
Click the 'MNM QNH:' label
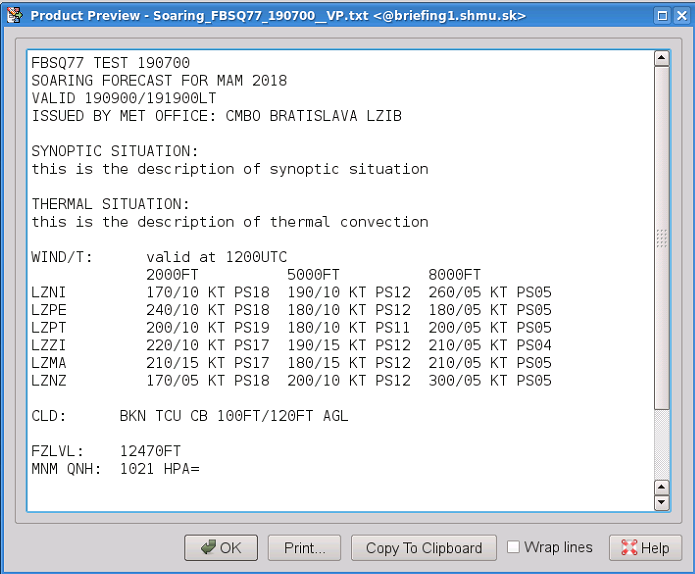pos(66,469)
